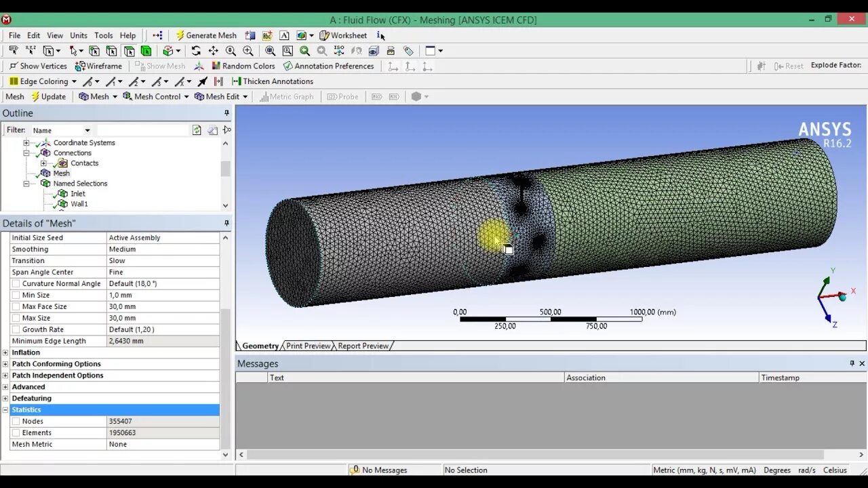Click the Refresh Search icon in Outline filter
This screenshot has height=488, width=868.
point(197,130)
